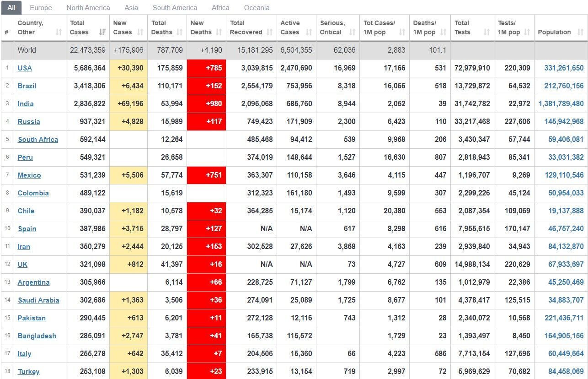Sort by Country, Other arrows icon

[59, 32]
